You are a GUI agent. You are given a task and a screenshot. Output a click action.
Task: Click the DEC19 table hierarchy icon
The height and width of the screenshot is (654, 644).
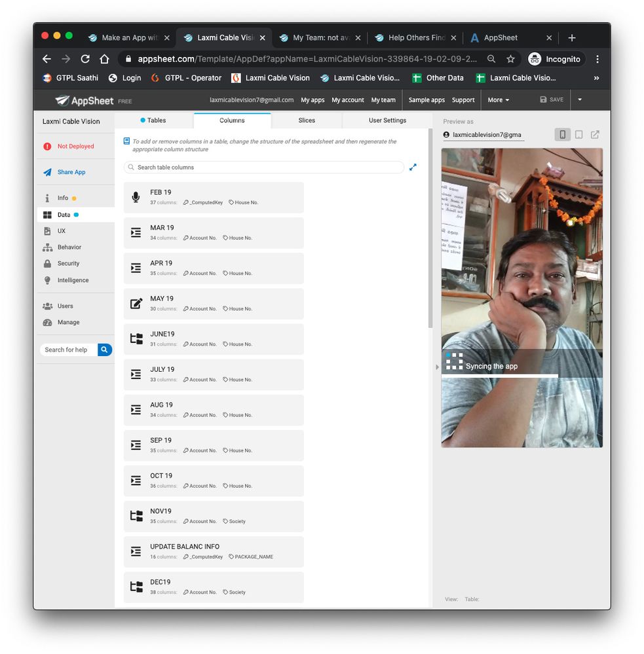point(136,587)
